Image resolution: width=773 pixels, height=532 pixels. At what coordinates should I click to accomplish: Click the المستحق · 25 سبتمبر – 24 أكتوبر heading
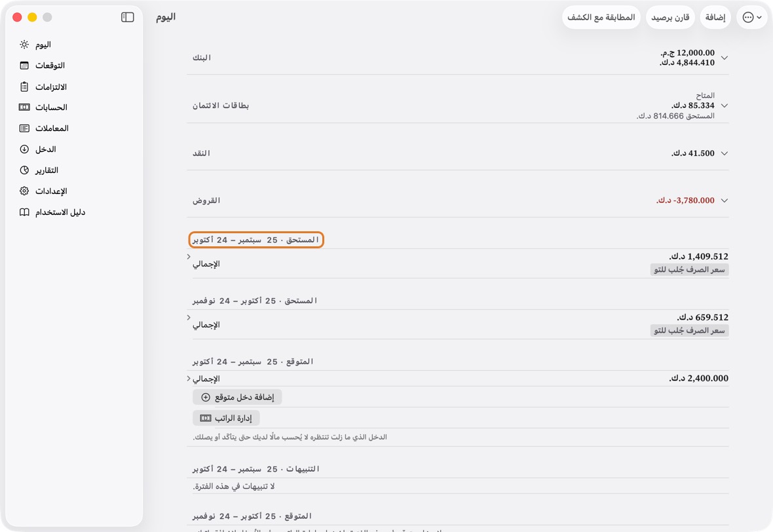coord(256,240)
